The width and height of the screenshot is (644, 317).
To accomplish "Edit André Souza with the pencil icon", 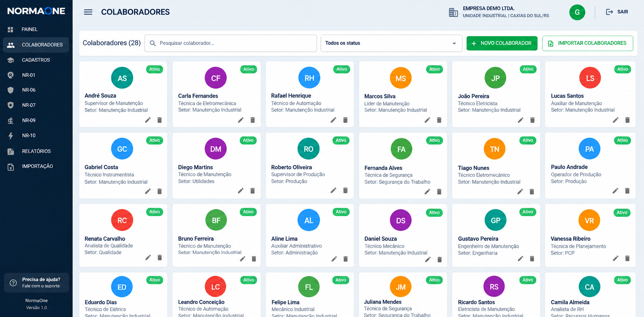I will 148,120.
